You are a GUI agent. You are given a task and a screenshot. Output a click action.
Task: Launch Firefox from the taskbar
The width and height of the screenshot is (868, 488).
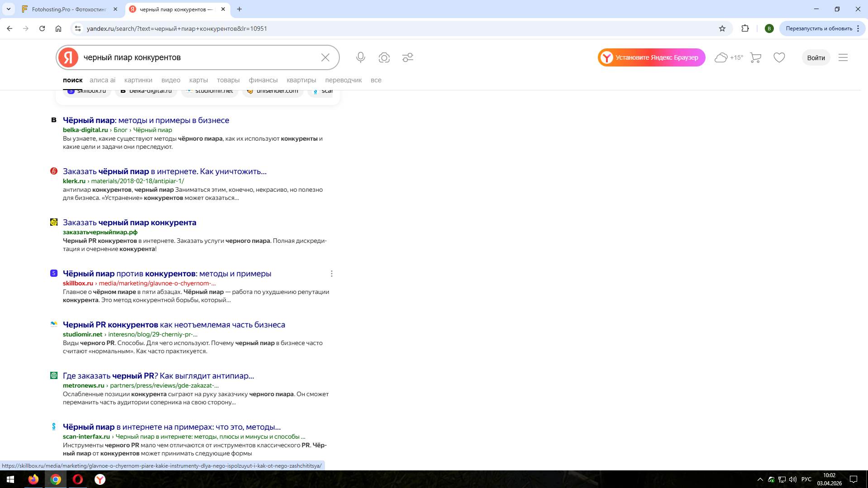click(x=33, y=479)
